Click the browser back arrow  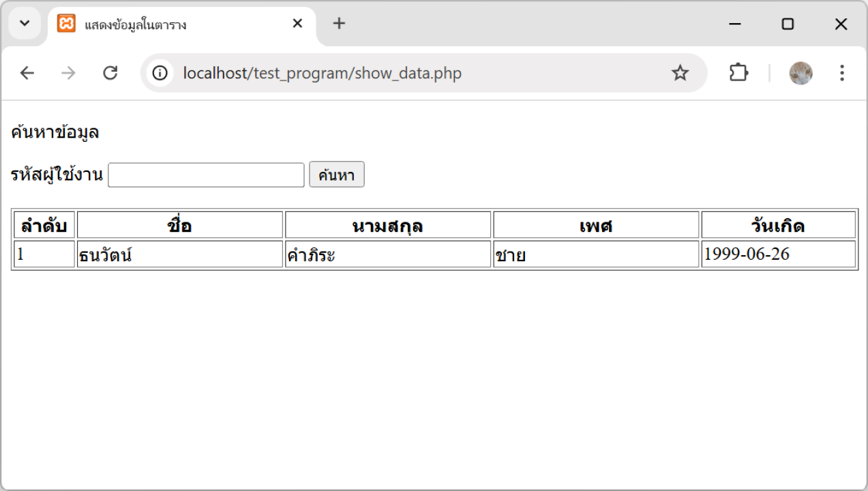[x=27, y=73]
